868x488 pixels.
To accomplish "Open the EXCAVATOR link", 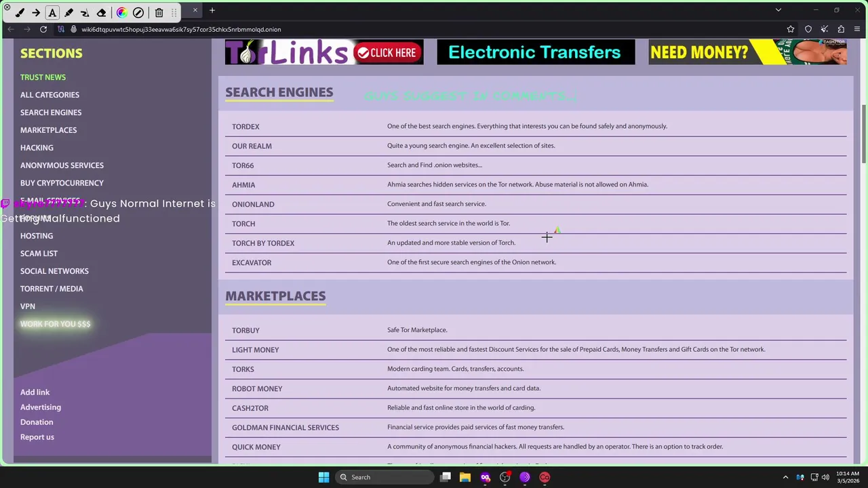I will (252, 263).
